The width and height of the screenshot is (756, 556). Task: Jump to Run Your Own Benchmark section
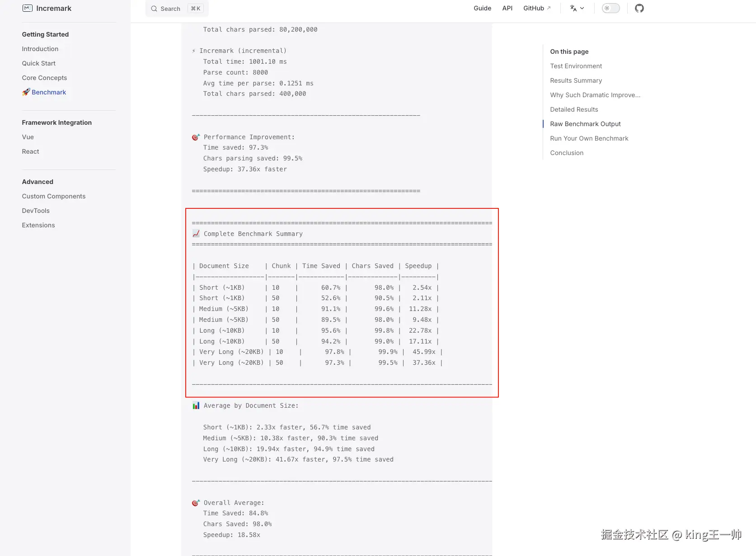[589, 138]
